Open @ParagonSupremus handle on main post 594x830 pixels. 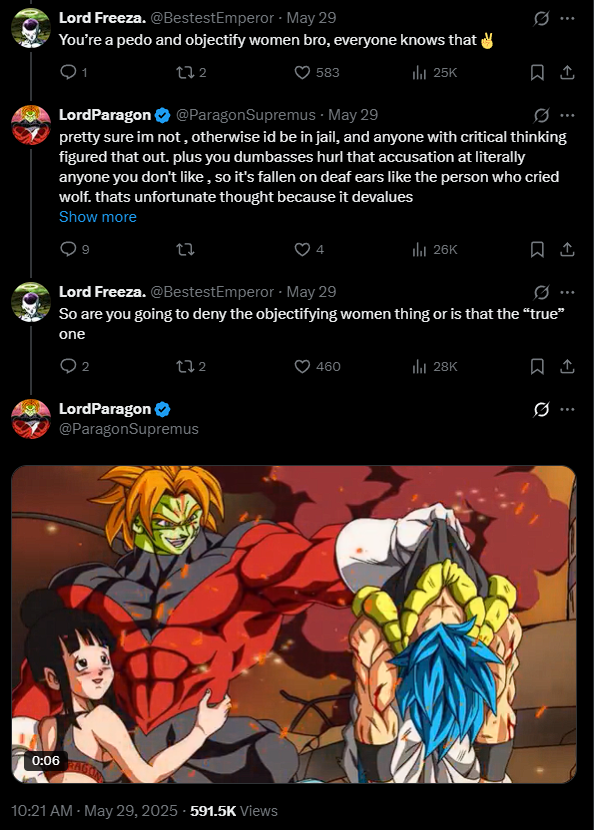(129, 429)
